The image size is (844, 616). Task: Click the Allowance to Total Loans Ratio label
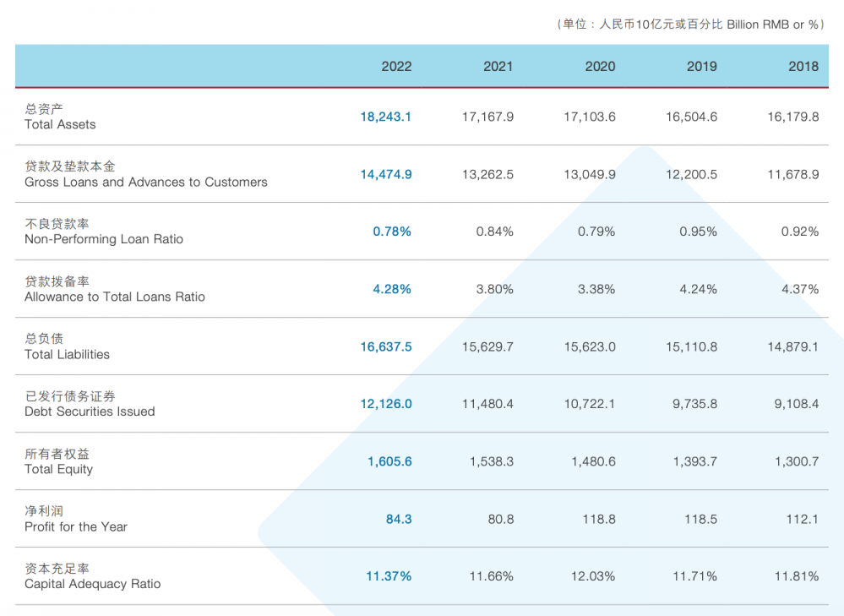[x=114, y=297]
